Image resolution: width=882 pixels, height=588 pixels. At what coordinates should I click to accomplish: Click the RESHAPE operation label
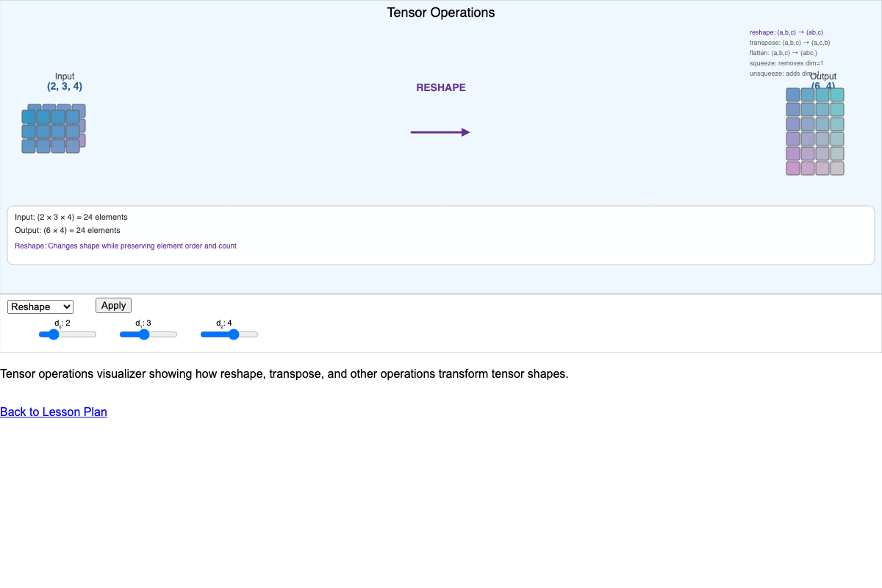click(x=440, y=87)
